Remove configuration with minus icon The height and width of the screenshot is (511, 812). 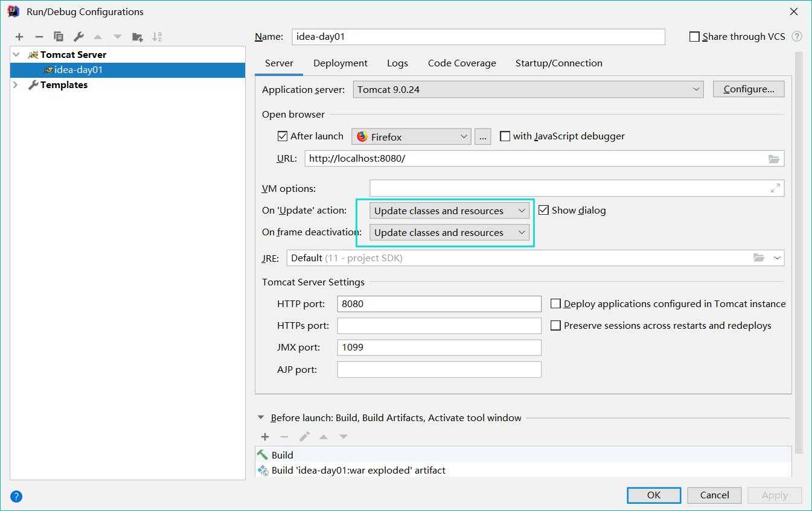click(39, 37)
